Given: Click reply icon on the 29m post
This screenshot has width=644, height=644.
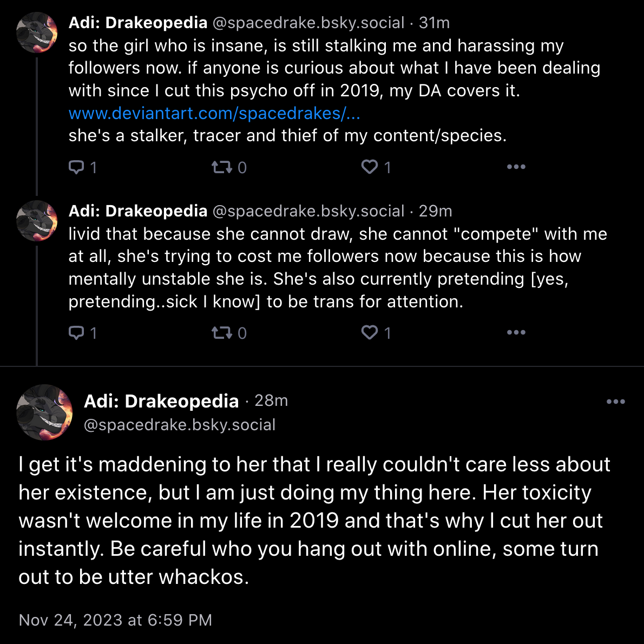Looking at the screenshot, I should click(76, 333).
